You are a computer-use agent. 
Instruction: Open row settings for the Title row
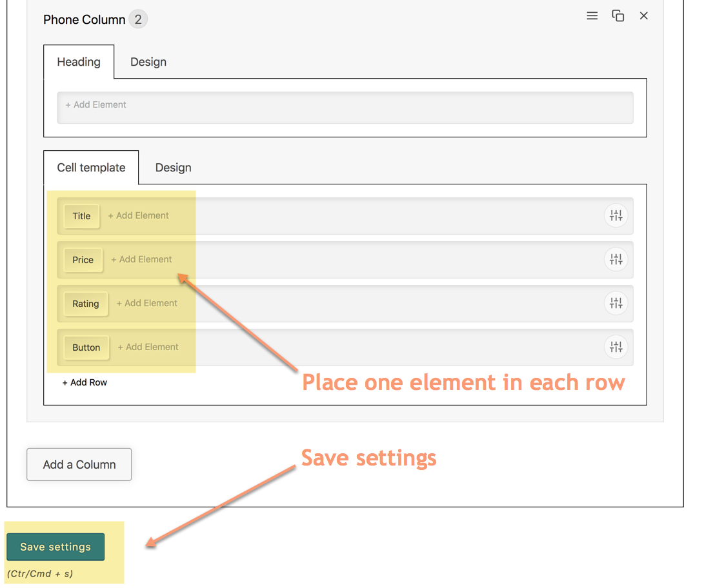[x=616, y=216]
